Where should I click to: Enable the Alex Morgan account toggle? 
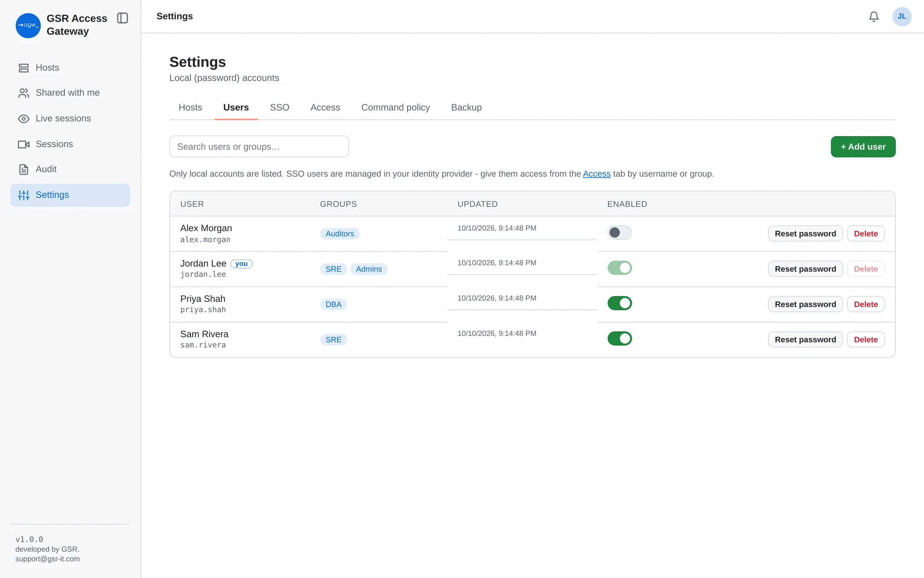point(619,232)
